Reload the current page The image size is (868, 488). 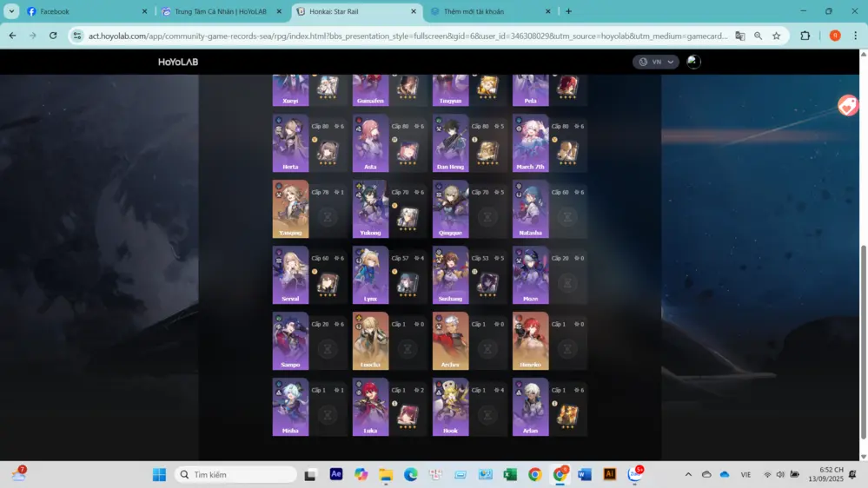53,36
